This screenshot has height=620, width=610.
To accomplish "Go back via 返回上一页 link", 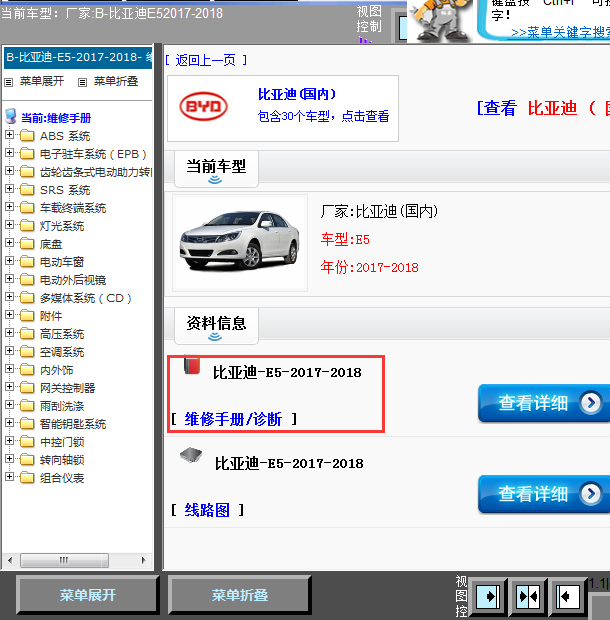I will [206, 60].
